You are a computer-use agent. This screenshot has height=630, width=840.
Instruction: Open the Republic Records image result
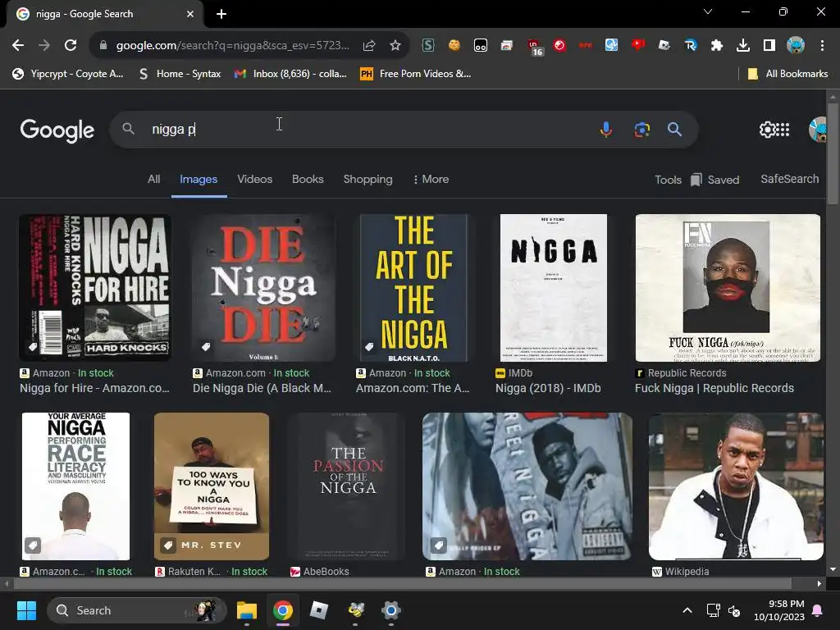tap(728, 288)
